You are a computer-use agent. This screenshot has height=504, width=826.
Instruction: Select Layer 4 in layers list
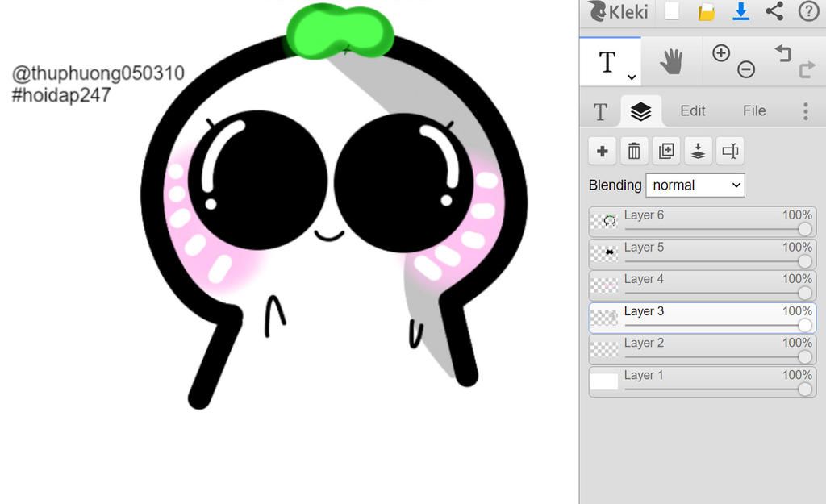[703, 285]
